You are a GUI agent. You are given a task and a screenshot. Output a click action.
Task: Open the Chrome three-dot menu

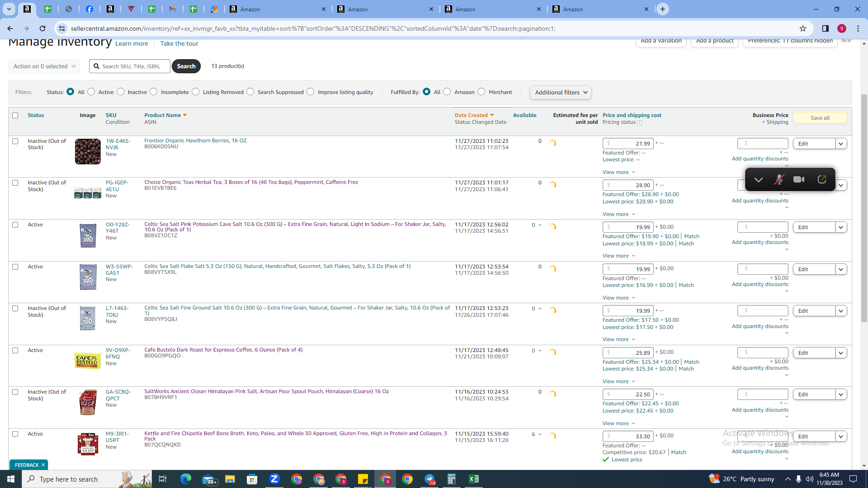pos(858,28)
